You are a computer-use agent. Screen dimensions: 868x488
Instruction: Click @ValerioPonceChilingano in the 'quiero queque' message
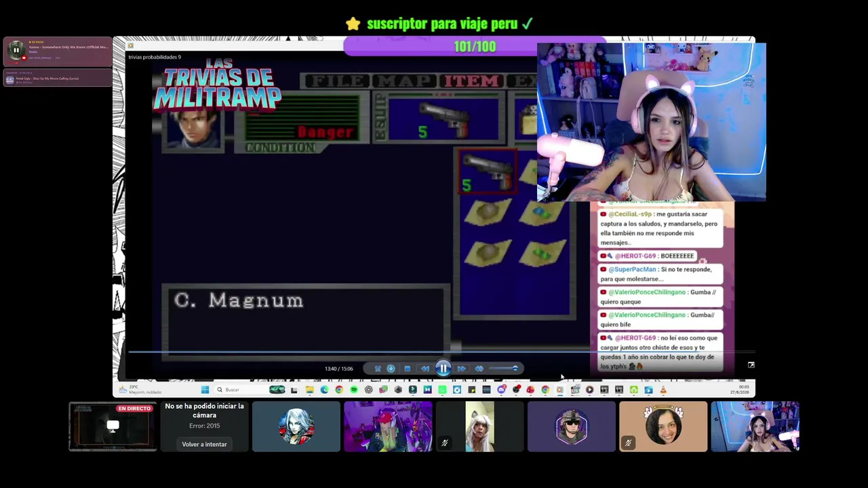coord(646,292)
